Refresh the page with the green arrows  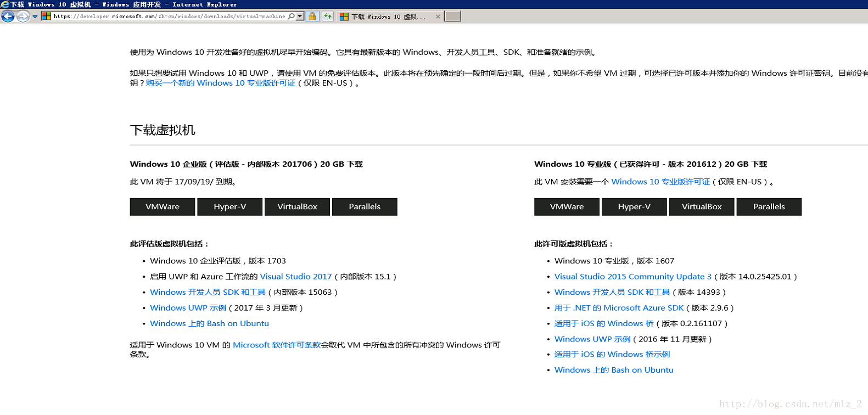click(328, 16)
